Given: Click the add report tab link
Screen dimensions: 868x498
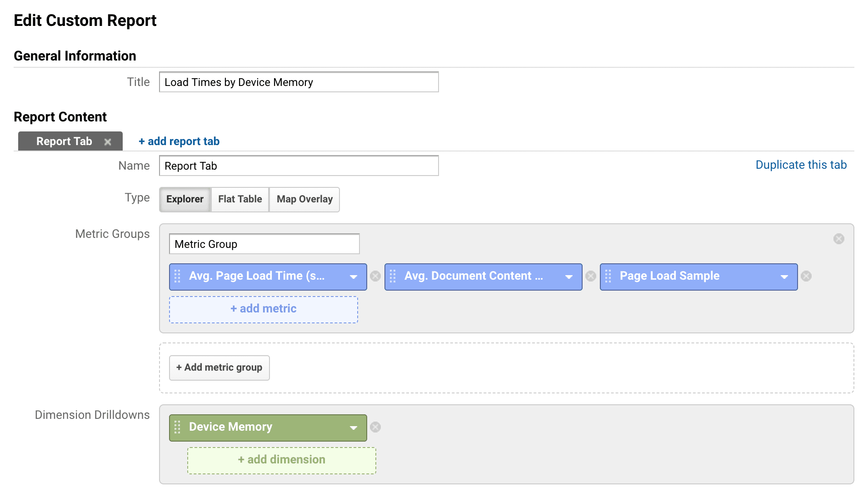Looking at the screenshot, I should point(178,141).
